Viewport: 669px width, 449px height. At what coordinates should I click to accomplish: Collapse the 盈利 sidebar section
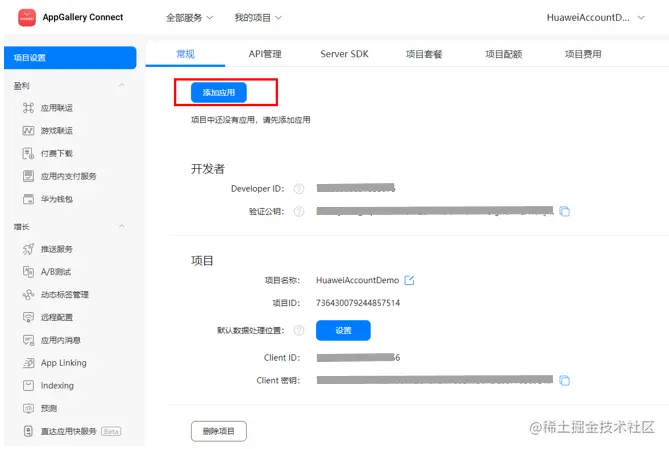(x=122, y=85)
